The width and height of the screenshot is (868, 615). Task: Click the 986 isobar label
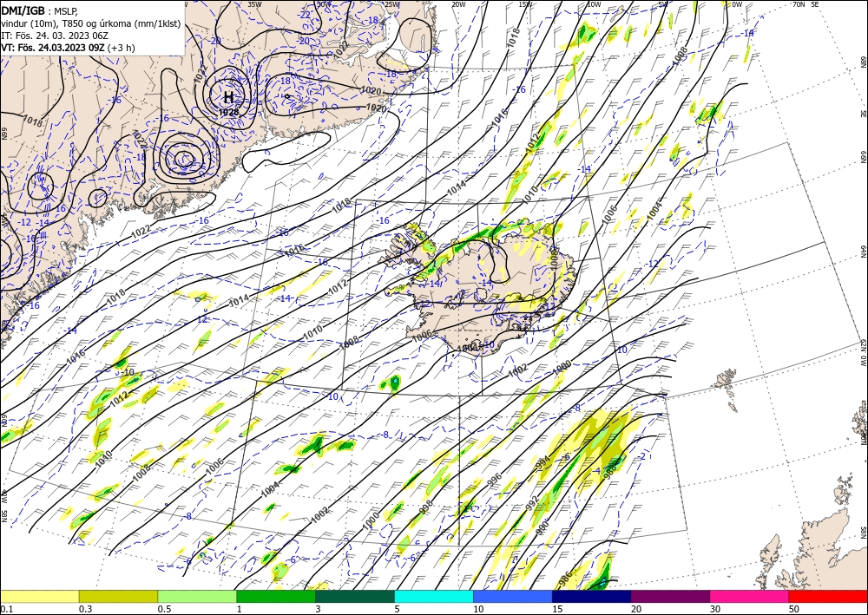(565, 579)
